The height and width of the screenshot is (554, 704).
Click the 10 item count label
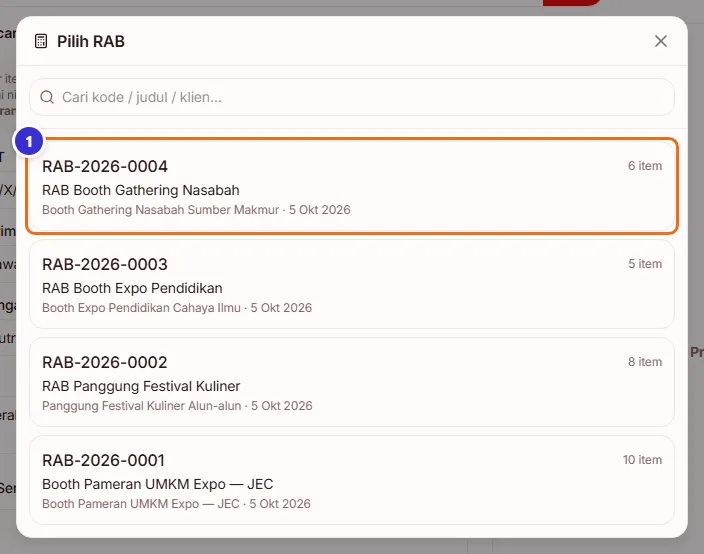click(642, 460)
